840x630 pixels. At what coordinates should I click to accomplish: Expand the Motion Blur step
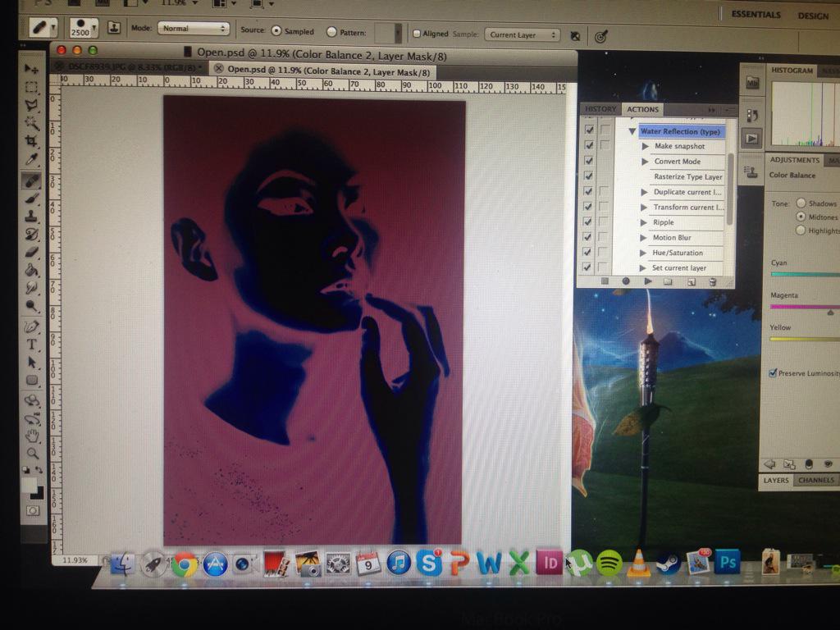(x=643, y=237)
